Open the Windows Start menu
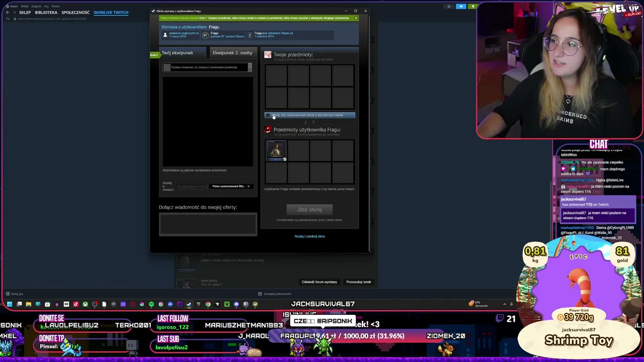 click(9, 304)
